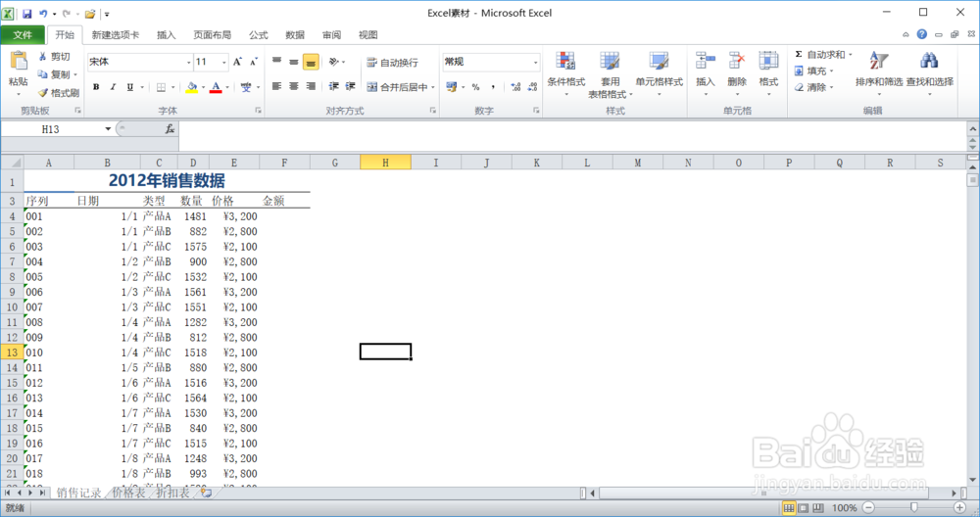Screen dimensions: 980x517
Task: Click the Fill Color bucket icon
Action: (192, 87)
